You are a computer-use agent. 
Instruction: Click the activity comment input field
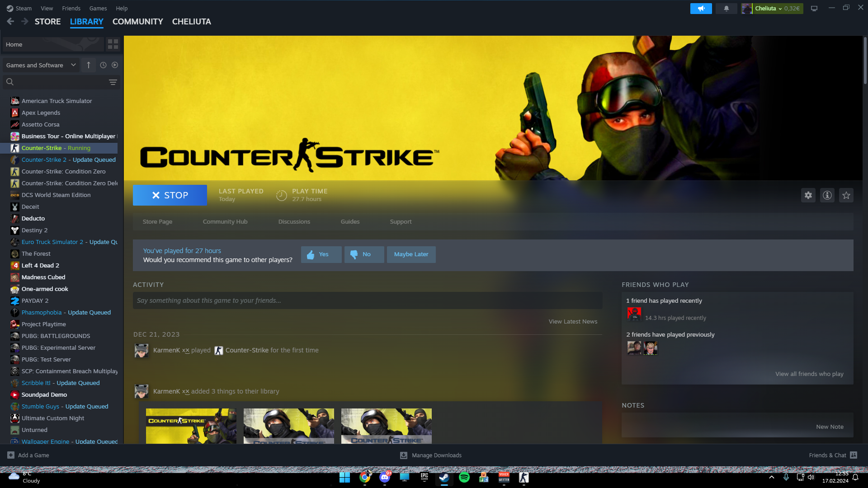coord(367,300)
